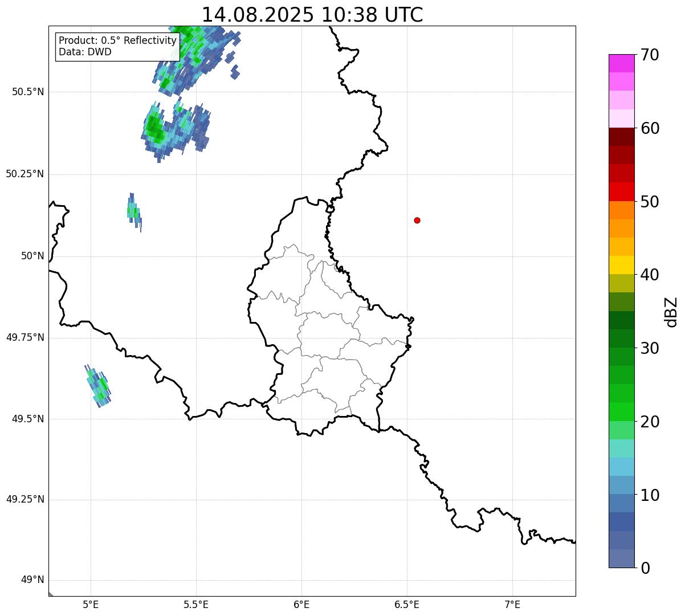
Task: Click the 49.75°N latitude label
Action: pos(25,337)
